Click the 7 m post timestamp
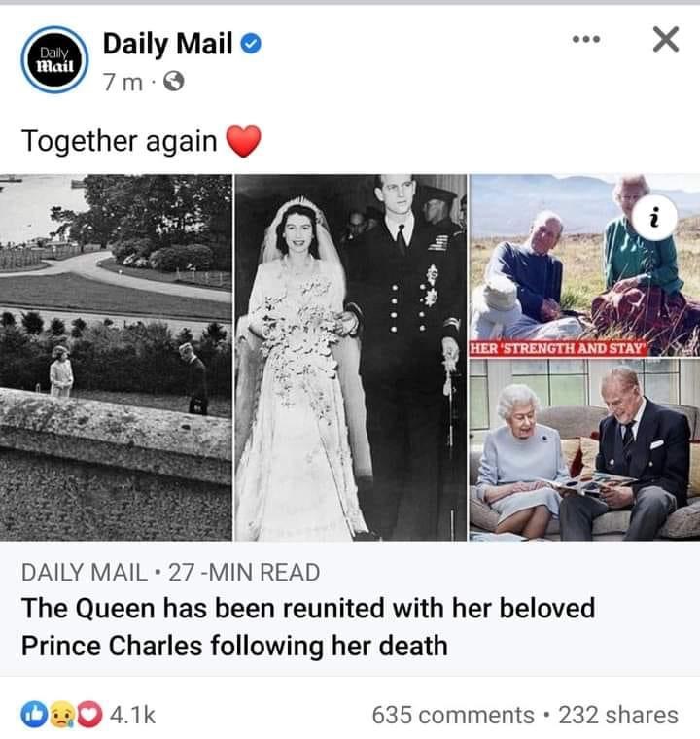 [x=122, y=83]
